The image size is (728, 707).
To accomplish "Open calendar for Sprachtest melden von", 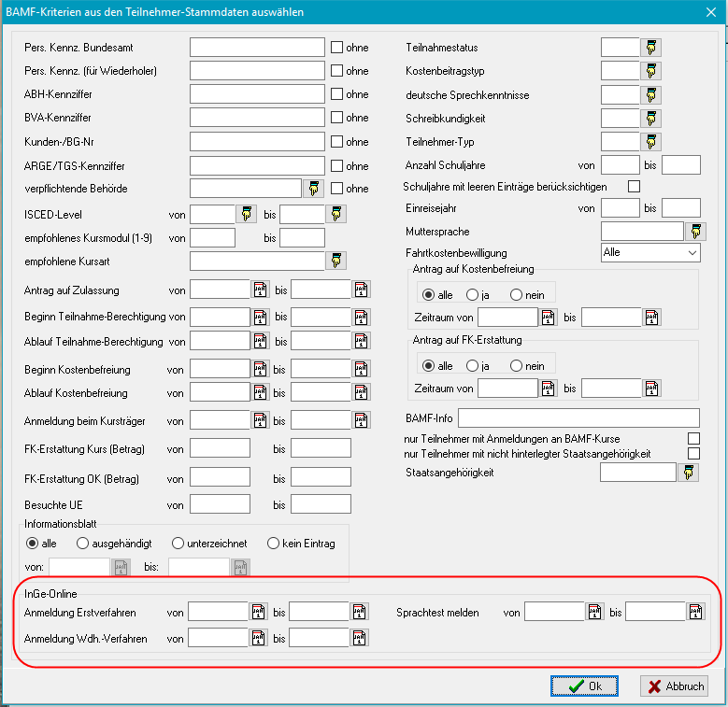I will pos(595,612).
